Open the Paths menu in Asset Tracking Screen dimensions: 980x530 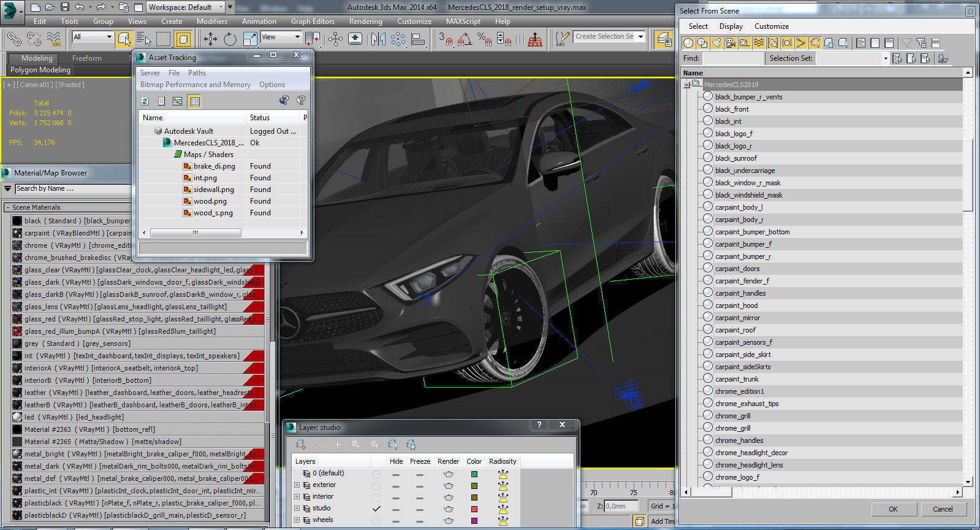pyautogui.click(x=197, y=73)
